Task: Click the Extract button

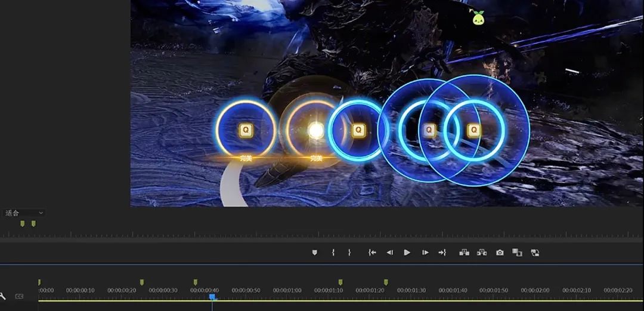Action: pyautogui.click(x=482, y=253)
